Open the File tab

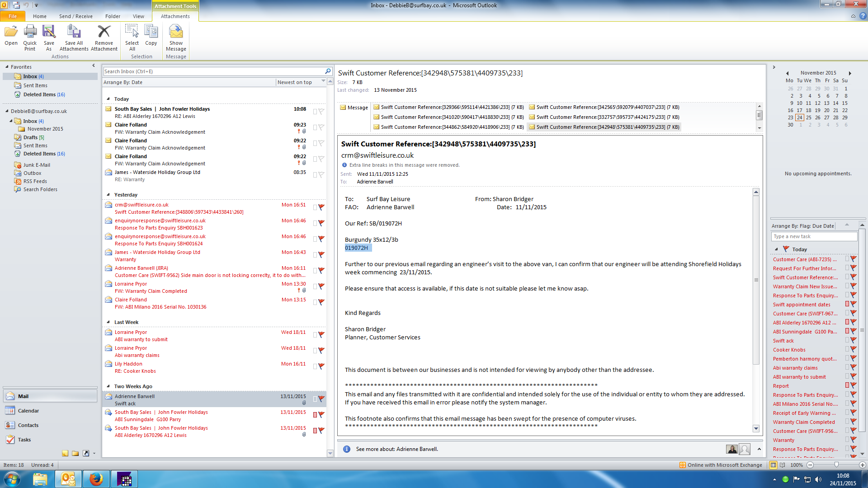coord(13,16)
